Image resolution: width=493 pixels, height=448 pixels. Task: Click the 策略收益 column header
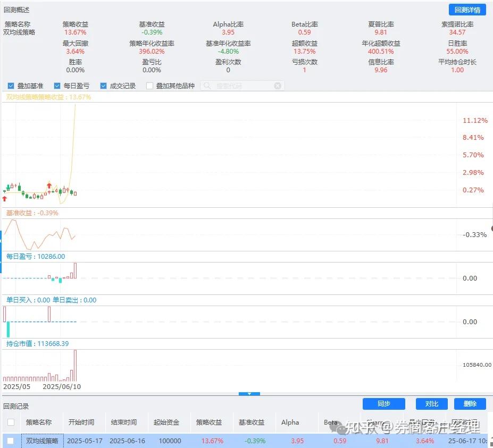pyautogui.click(x=210, y=422)
